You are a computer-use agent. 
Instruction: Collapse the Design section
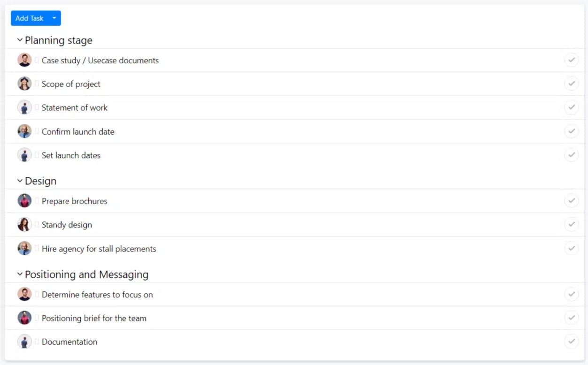(x=20, y=181)
